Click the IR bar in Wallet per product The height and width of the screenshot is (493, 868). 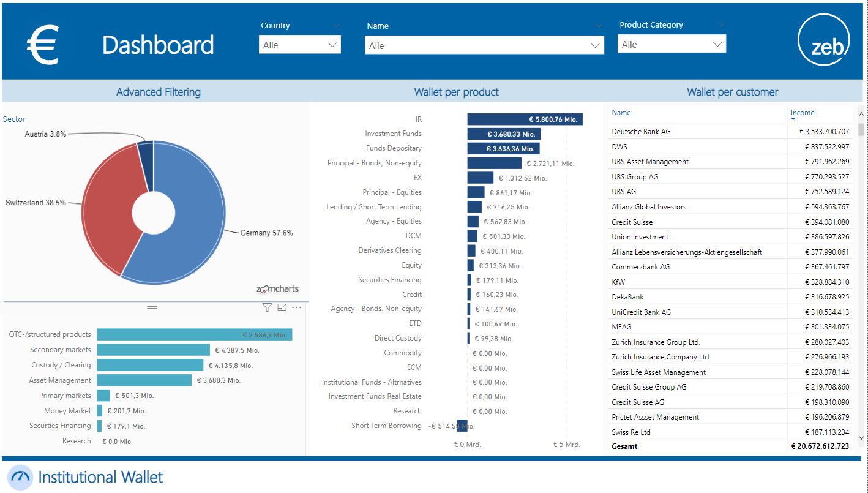point(524,119)
